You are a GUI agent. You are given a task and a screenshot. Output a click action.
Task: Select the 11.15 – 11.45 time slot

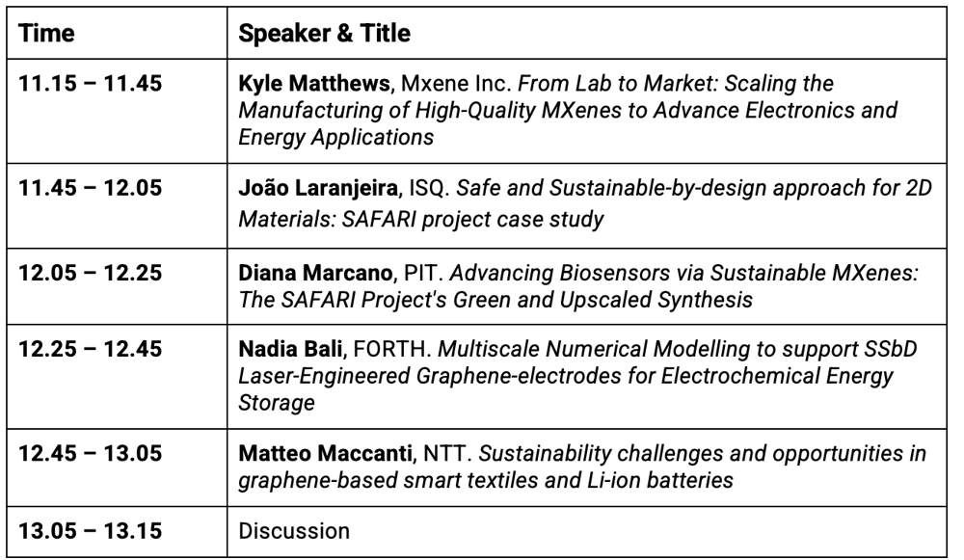tap(91, 83)
